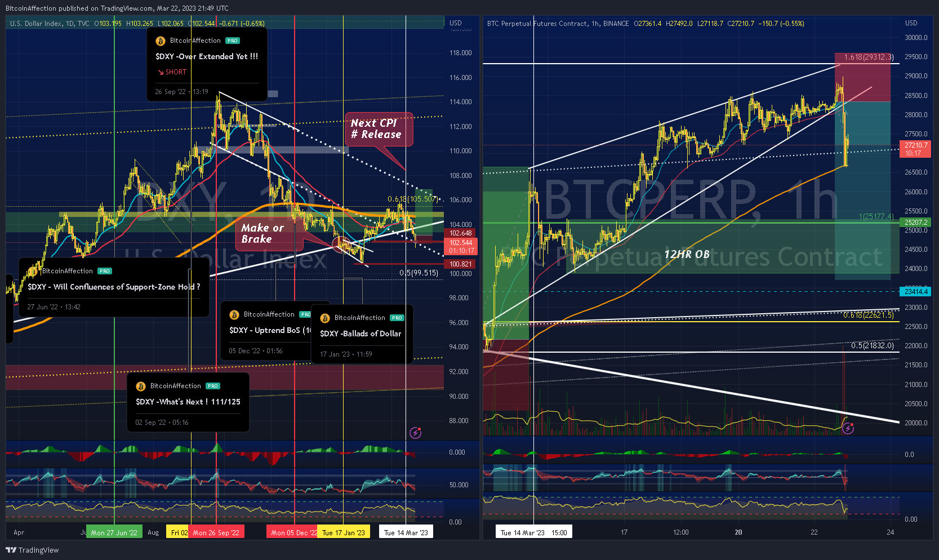Open '$DXY - Will Confluences of Support-Zone Hold ?' idea
This screenshot has height=560, width=939.
coord(114,287)
